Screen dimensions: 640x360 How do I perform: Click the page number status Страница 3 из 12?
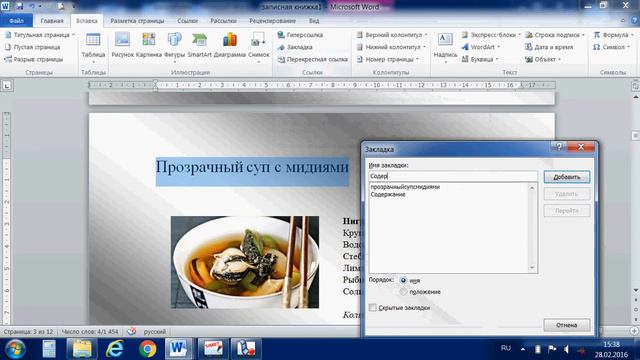click(x=29, y=331)
